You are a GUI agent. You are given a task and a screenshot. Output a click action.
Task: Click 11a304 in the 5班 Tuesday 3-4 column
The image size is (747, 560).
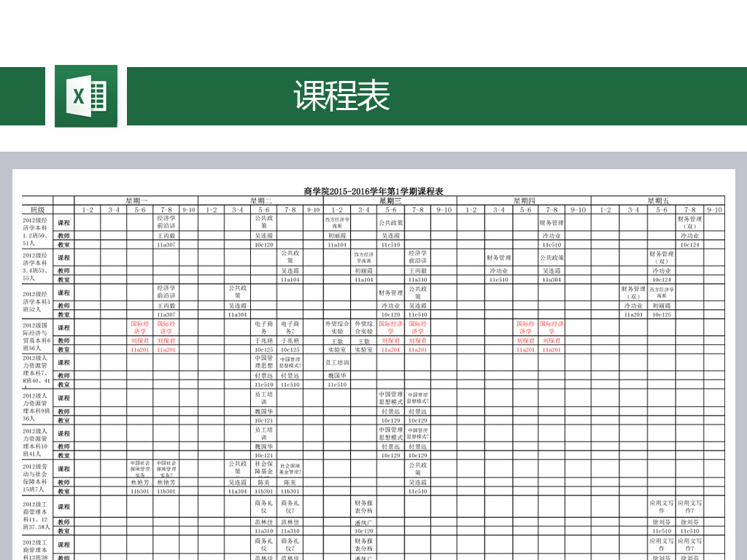tap(237, 314)
